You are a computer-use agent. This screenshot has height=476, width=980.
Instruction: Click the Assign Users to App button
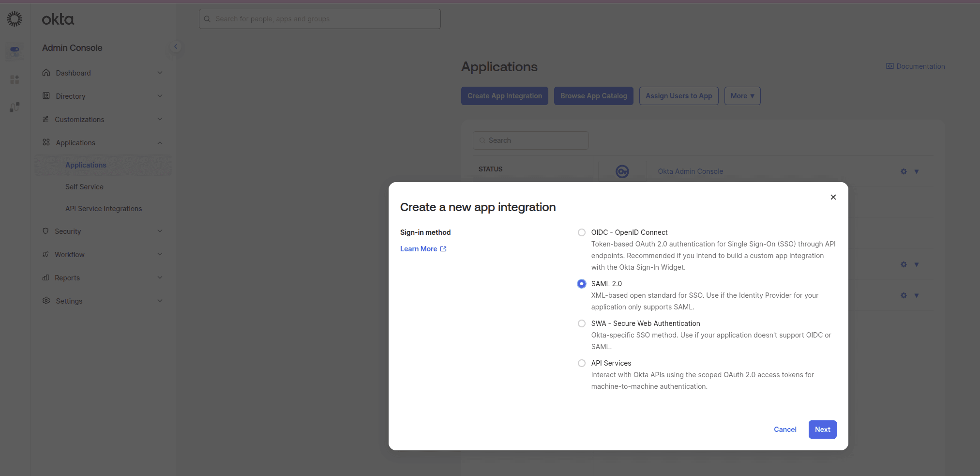point(679,96)
